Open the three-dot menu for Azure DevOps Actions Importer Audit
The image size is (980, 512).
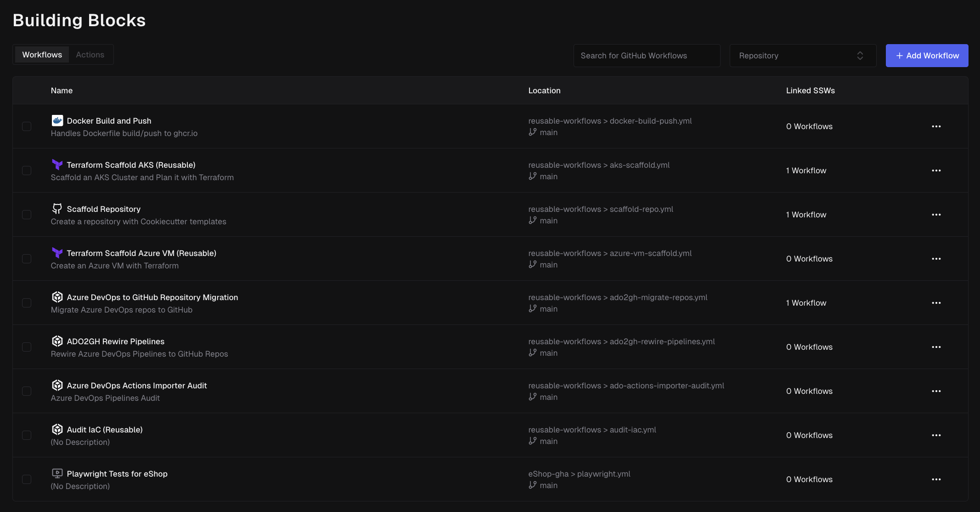(937, 391)
